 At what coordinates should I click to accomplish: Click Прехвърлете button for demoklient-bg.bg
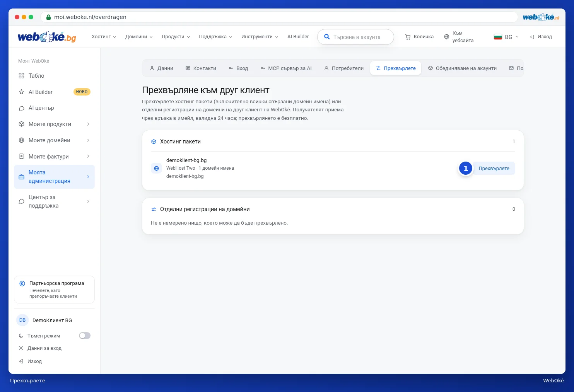point(494,168)
